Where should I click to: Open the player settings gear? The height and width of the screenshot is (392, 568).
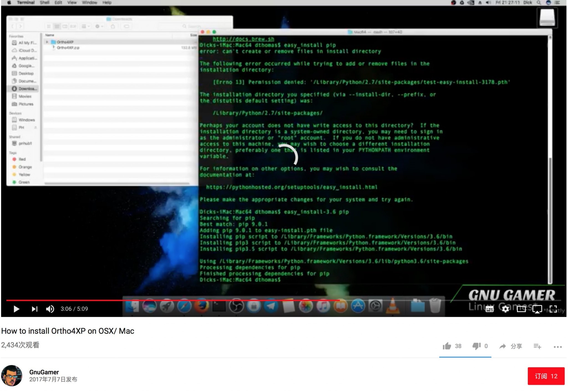click(x=505, y=309)
